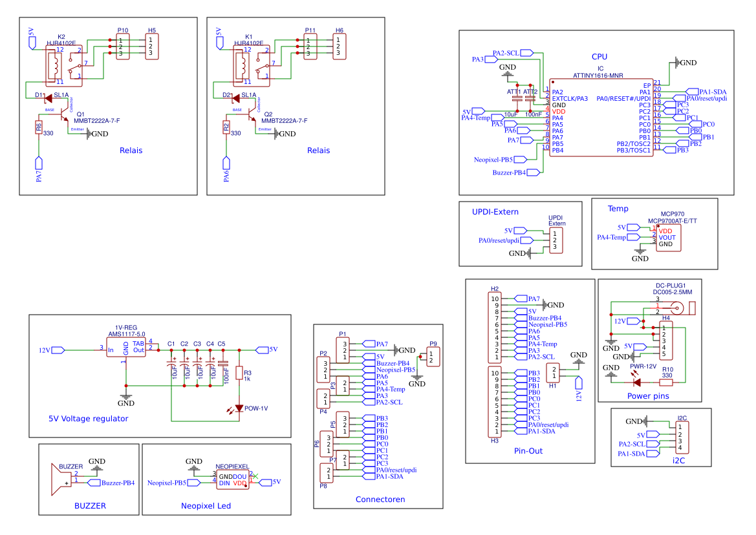Click the ATTINY1616-MNR IC body
This screenshot has height=535, width=756.
(x=601, y=118)
